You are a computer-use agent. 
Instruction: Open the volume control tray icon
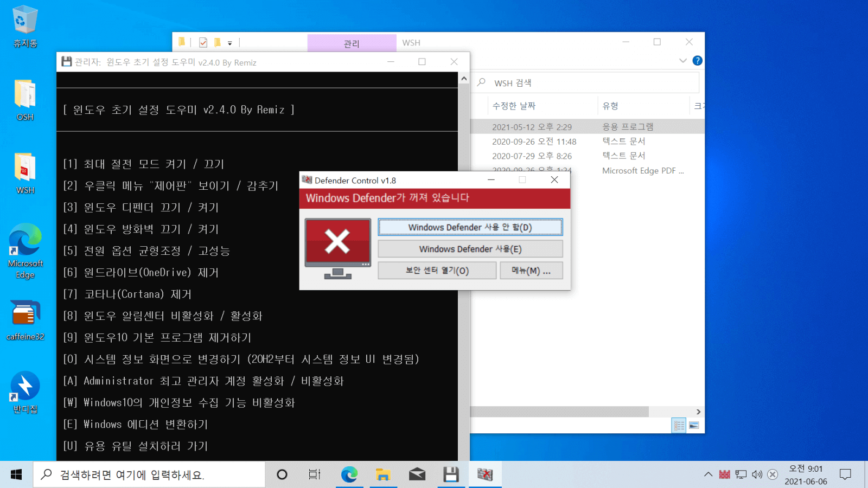click(x=757, y=474)
